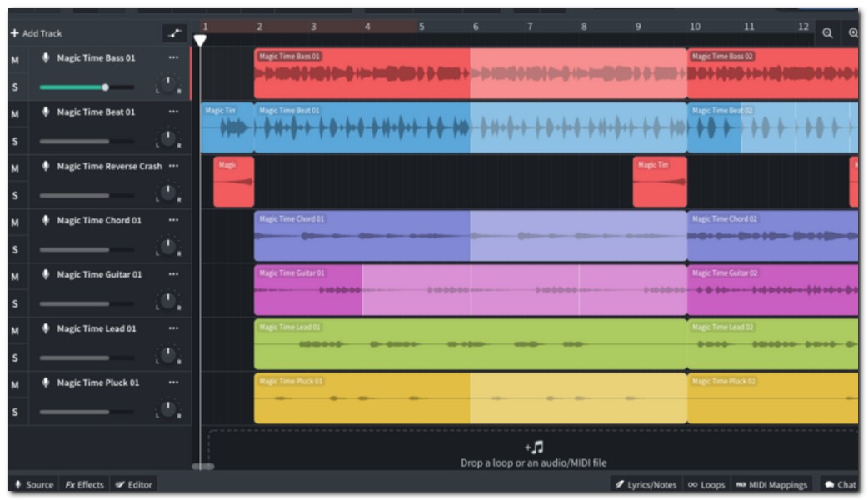868x500 pixels.
Task: Open the Fx Effects tab
Action: point(85,484)
